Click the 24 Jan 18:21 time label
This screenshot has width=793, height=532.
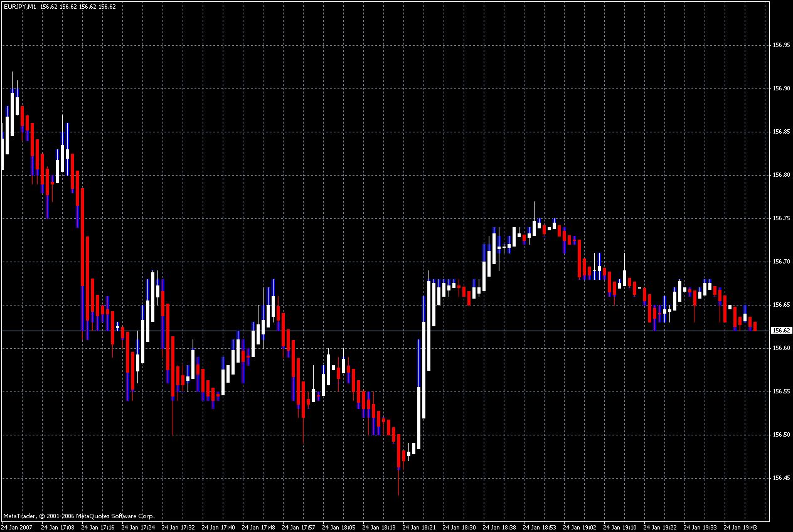click(x=419, y=527)
